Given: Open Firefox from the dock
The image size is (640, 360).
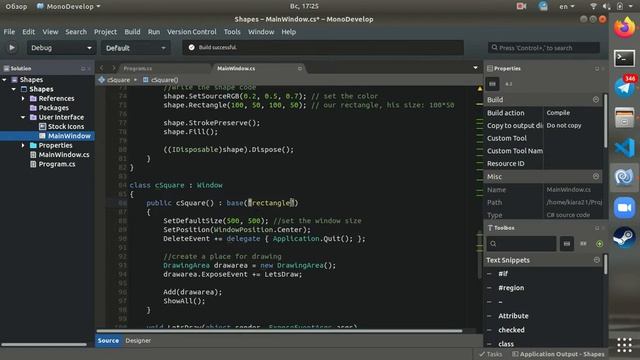Looking at the screenshot, I should [x=624, y=28].
